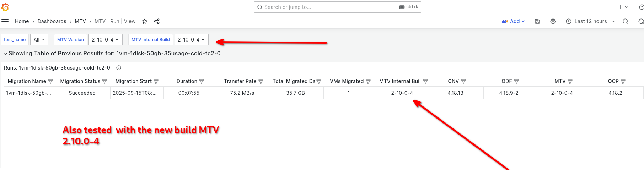Open the MTV Version dropdown

tap(105, 40)
